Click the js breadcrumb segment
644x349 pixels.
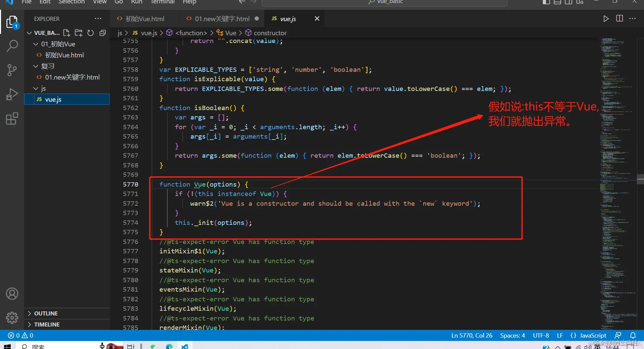[x=120, y=33]
